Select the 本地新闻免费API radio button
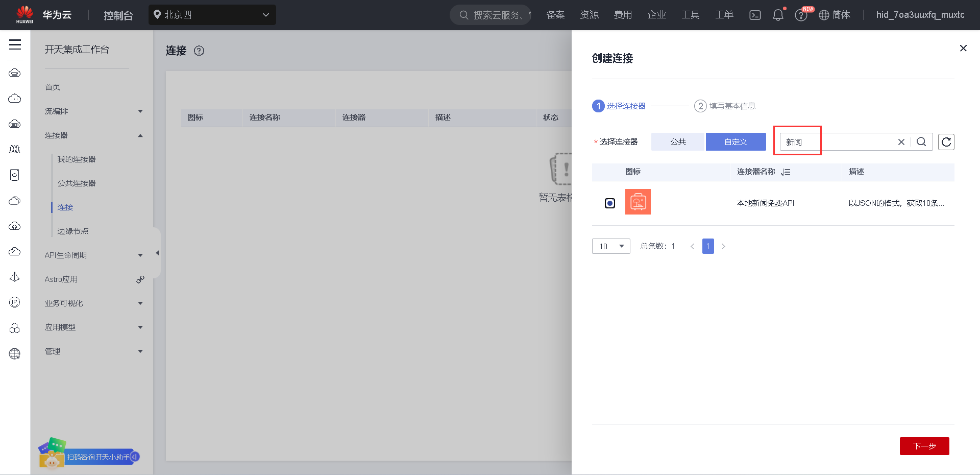 pos(610,203)
